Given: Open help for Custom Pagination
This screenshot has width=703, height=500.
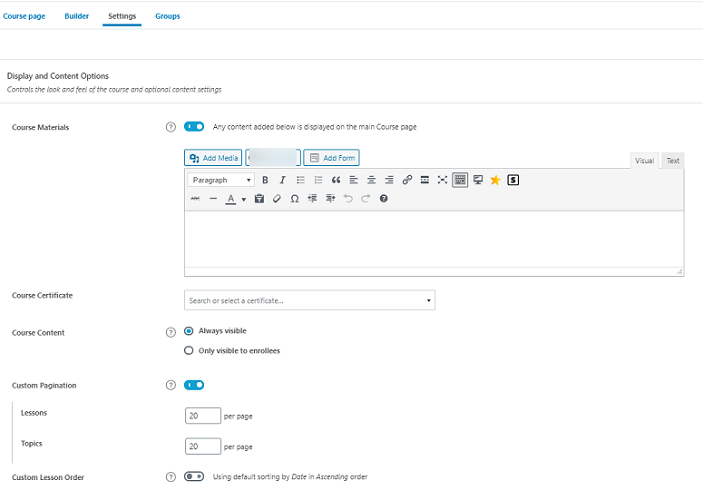Looking at the screenshot, I should click(x=171, y=385).
